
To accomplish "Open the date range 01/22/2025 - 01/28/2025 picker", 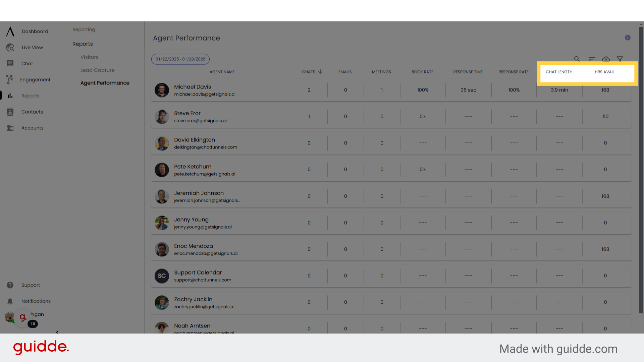I will [x=180, y=59].
